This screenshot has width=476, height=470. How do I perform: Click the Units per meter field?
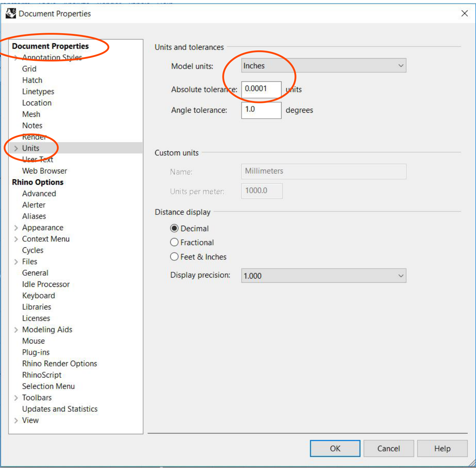(x=262, y=191)
